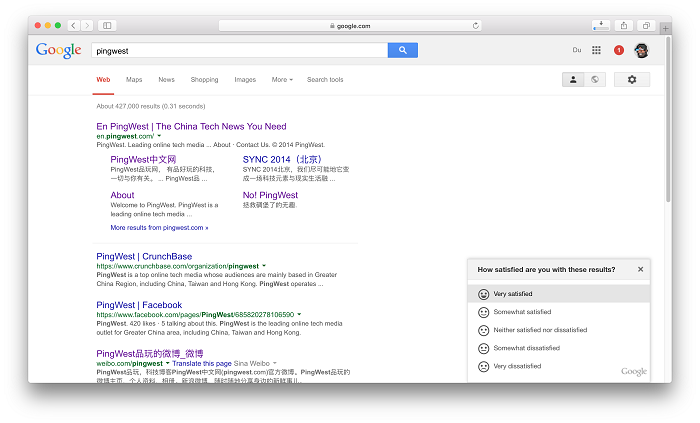Switch to the Maps tab
Viewport: 700px width, 423px height.
[x=134, y=79]
